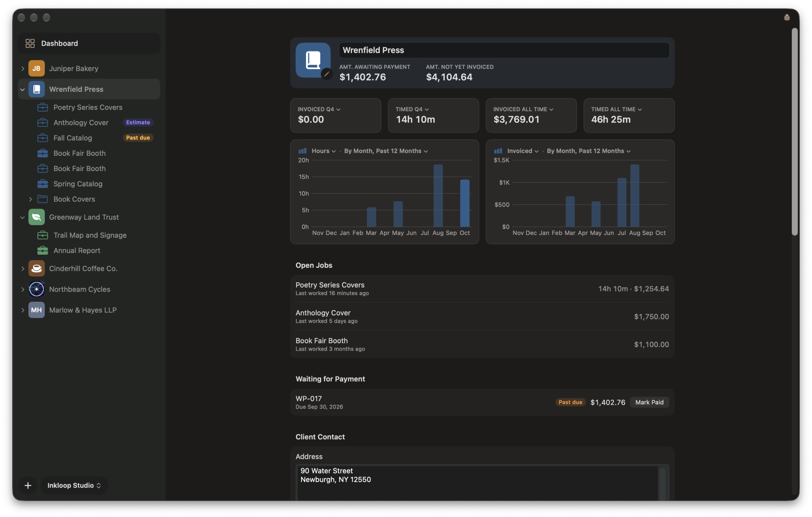Open the Poetry Series Covers open job row

click(x=482, y=289)
